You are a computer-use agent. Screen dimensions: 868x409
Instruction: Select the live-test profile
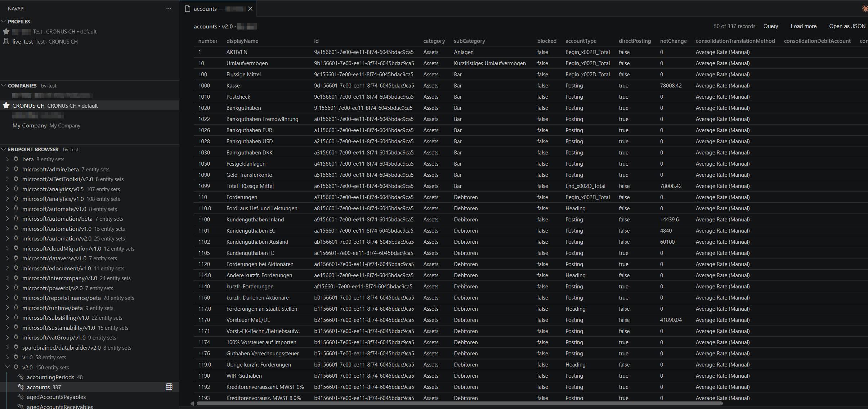[89, 41]
